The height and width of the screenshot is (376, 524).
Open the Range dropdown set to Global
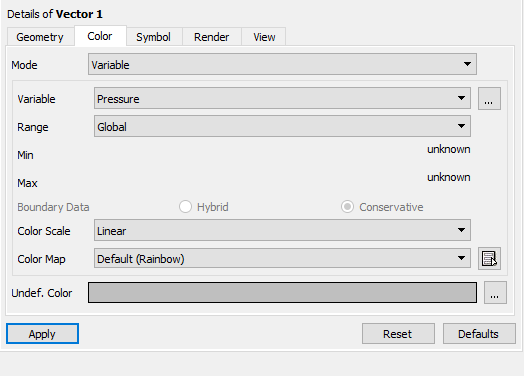pyautogui.click(x=282, y=126)
